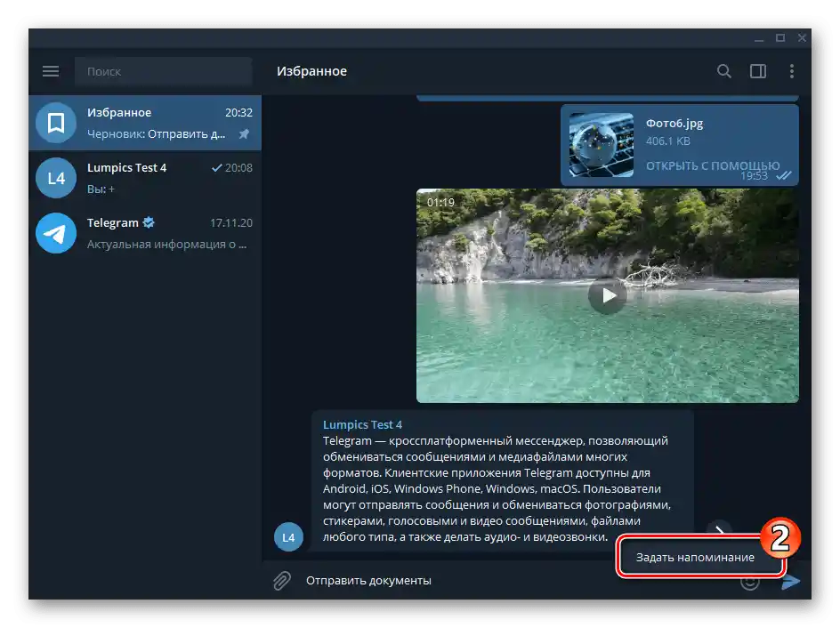Click the Избранное chat header title
The width and height of the screenshot is (840, 628).
click(x=311, y=71)
